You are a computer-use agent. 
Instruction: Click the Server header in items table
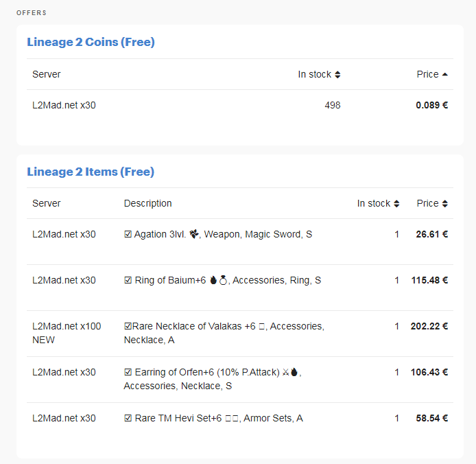[x=47, y=203]
